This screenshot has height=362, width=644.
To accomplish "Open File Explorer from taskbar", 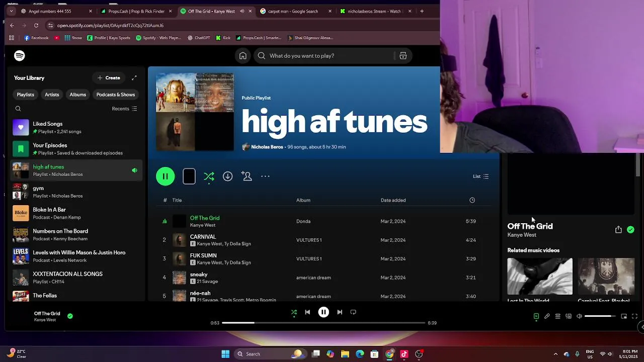I will (x=345, y=354).
